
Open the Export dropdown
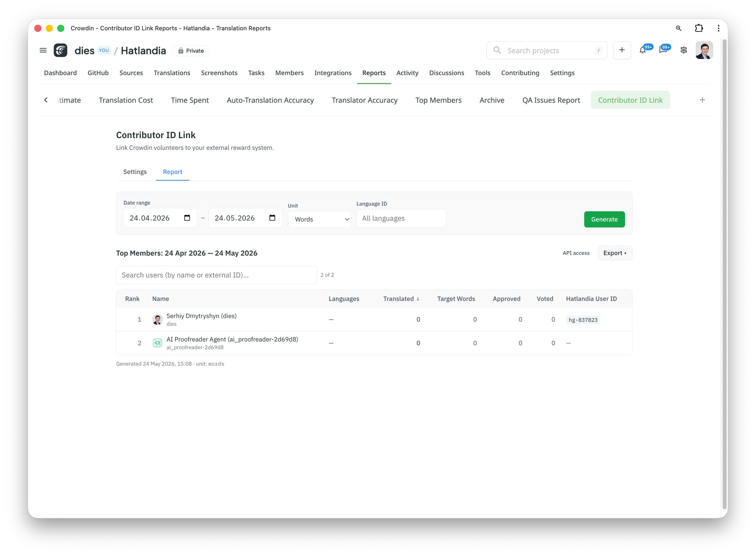615,253
